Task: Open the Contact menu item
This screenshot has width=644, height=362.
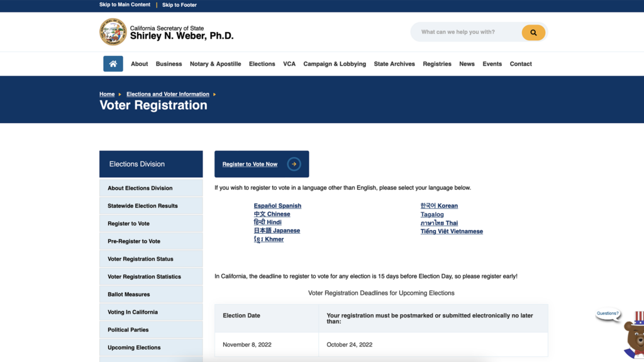Action: (x=521, y=64)
